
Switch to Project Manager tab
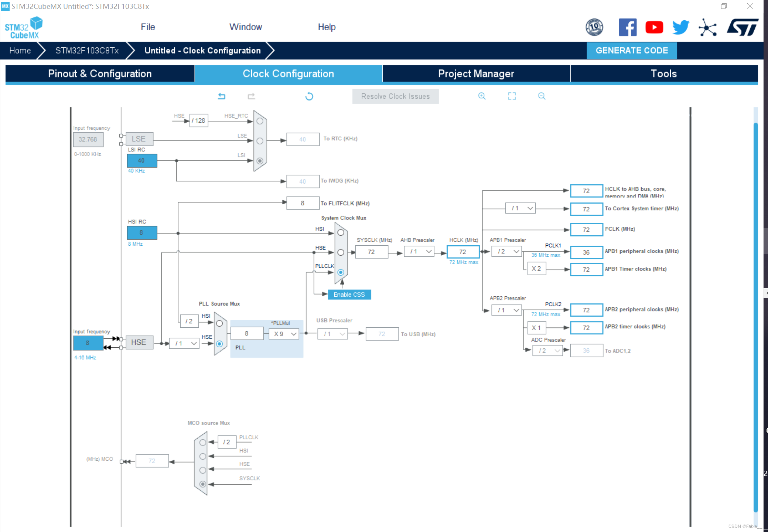pyautogui.click(x=476, y=74)
